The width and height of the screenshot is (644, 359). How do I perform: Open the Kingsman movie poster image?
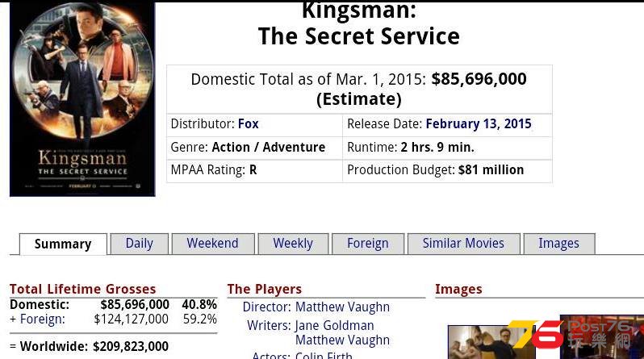(x=82, y=99)
